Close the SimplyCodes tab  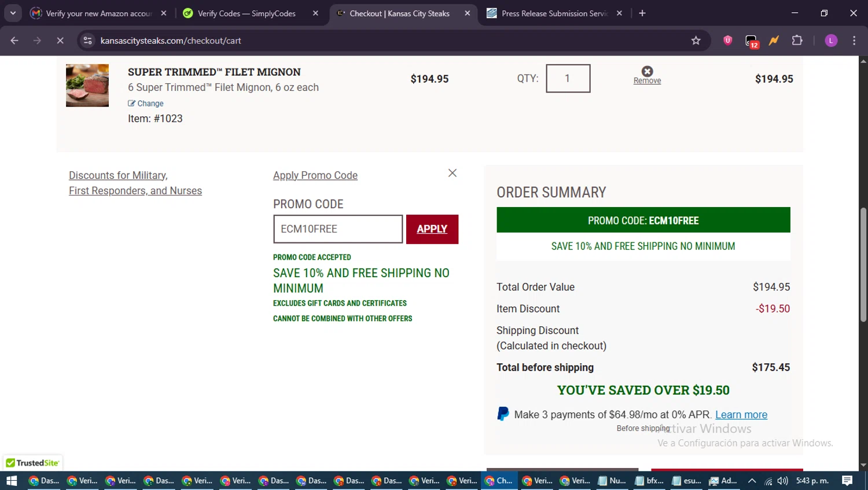pos(315,13)
